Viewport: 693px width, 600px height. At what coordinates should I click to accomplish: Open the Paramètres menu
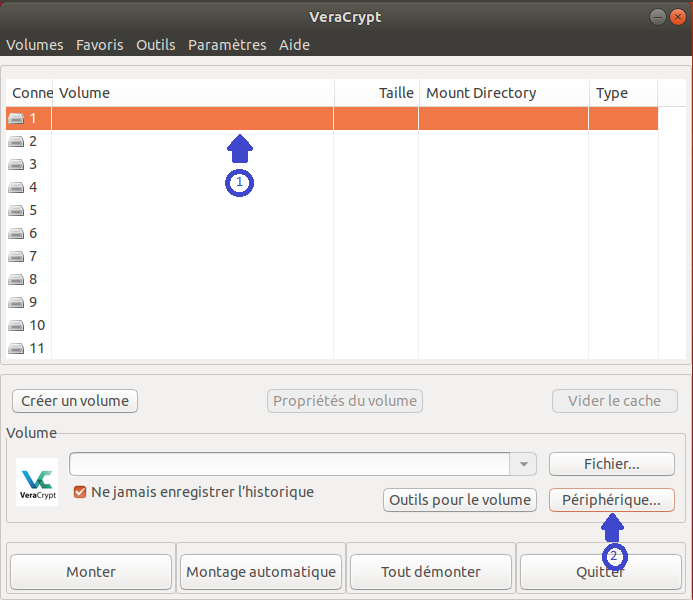click(x=227, y=45)
